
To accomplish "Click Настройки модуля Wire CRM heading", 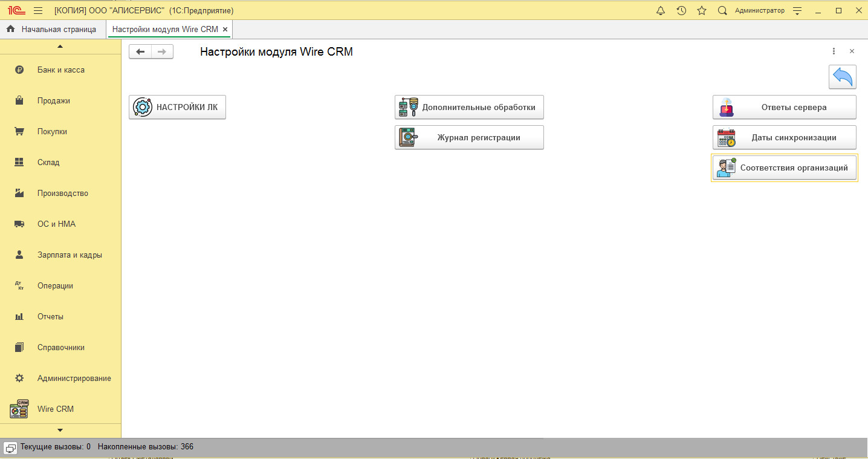I will (x=276, y=52).
